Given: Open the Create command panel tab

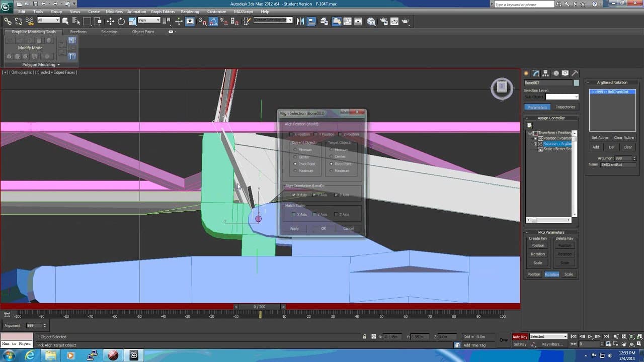Looking at the screenshot, I should pos(526,73).
